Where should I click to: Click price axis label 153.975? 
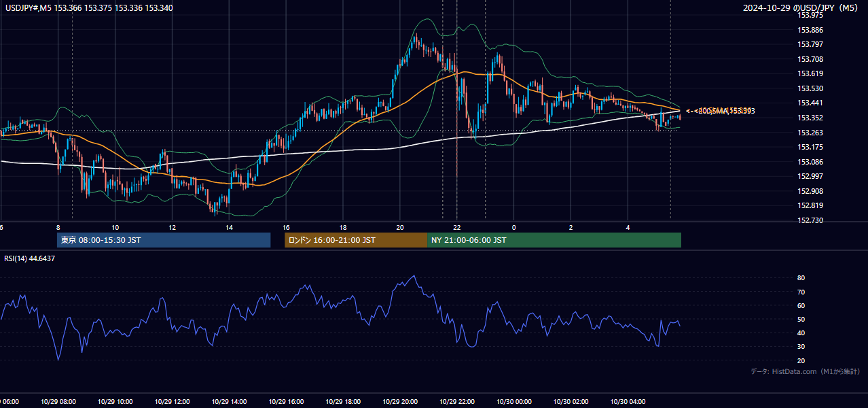(x=810, y=16)
